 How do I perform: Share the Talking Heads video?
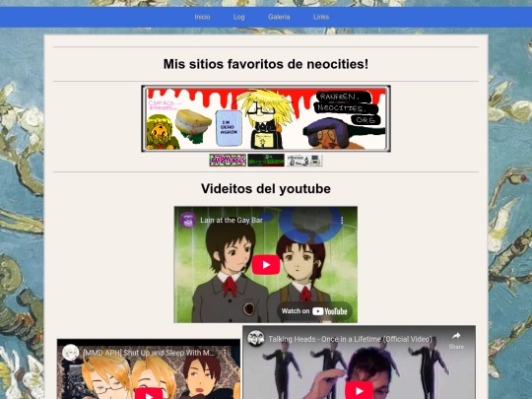[x=456, y=340]
